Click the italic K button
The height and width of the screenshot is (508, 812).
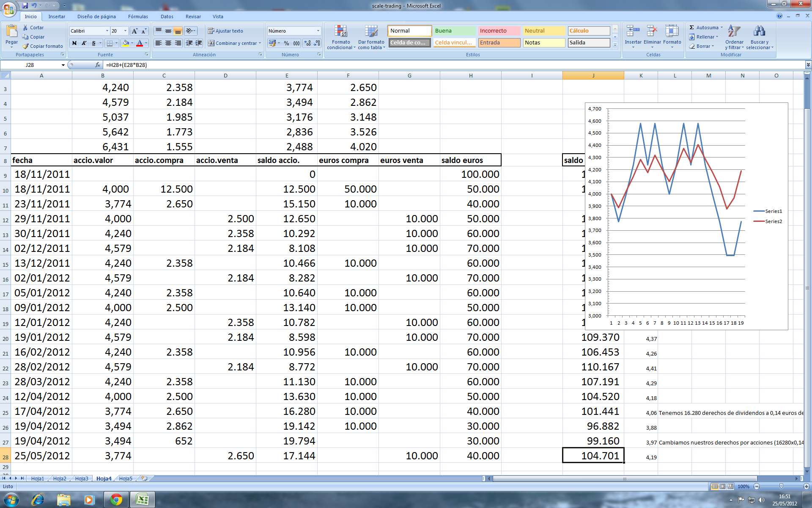click(x=84, y=43)
